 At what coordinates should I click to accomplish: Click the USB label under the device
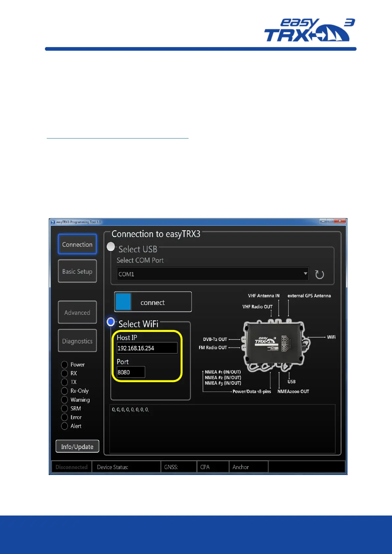291,382
